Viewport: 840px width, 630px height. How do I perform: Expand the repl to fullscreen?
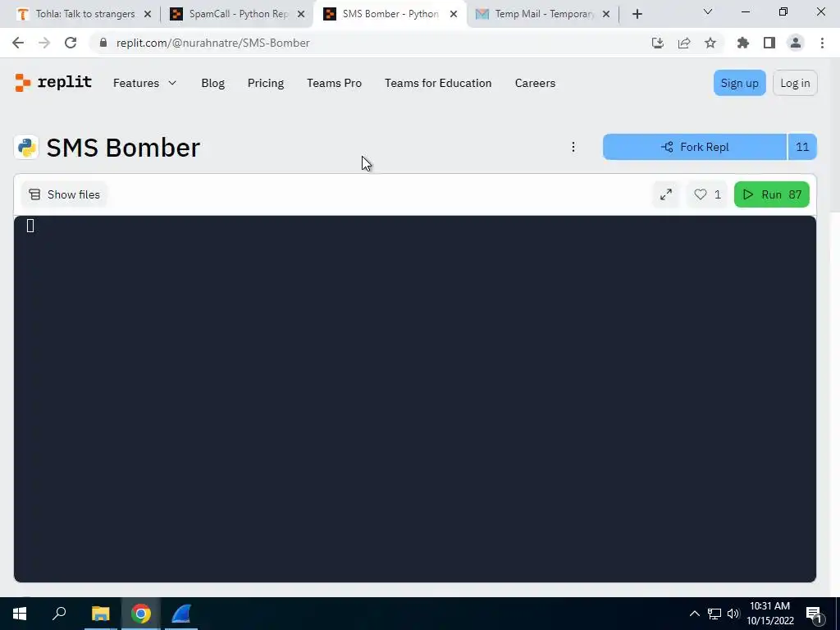pos(666,194)
